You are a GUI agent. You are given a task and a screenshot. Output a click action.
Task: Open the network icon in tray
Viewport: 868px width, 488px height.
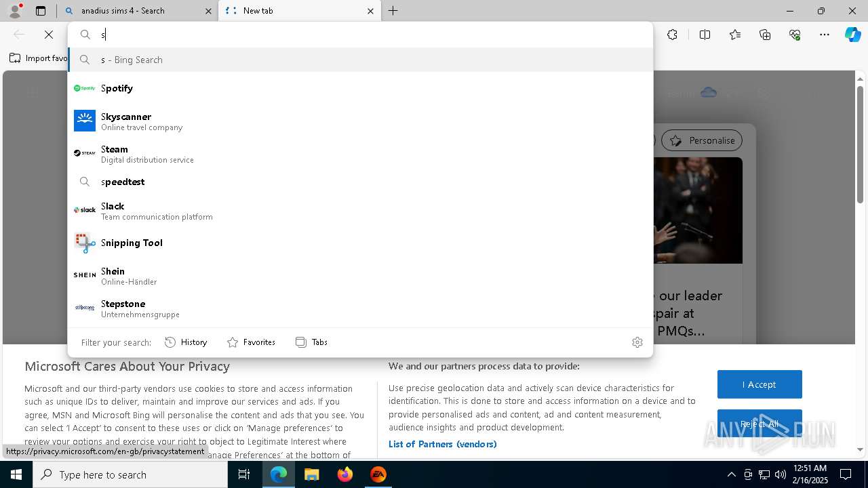point(764,474)
